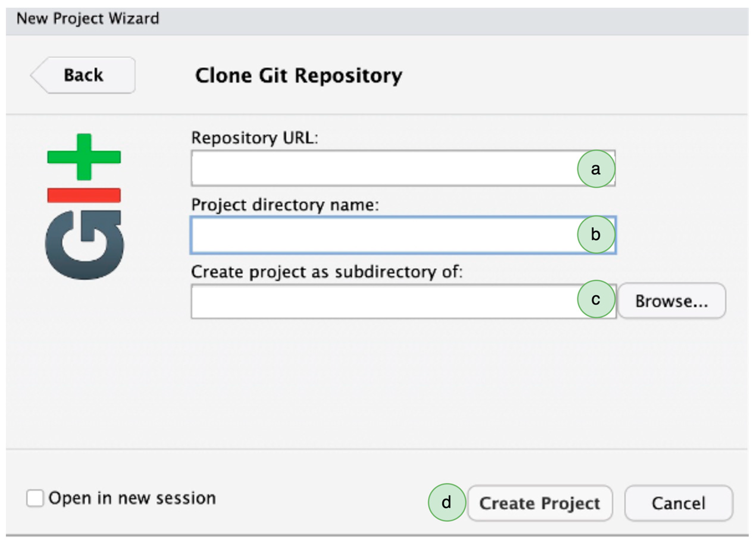Click the green plus in the Git logo
The image size is (756, 544).
pyautogui.click(x=84, y=157)
